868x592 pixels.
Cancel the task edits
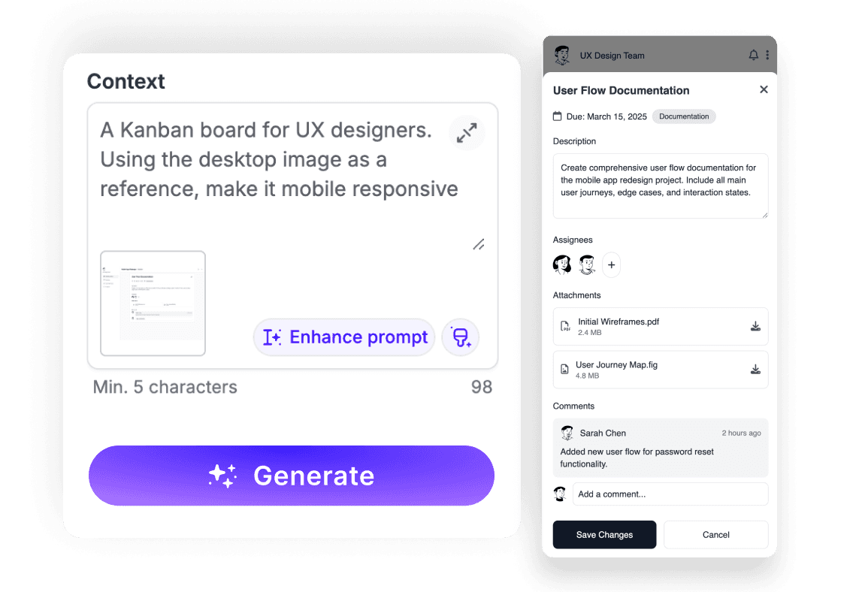click(x=715, y=535)
